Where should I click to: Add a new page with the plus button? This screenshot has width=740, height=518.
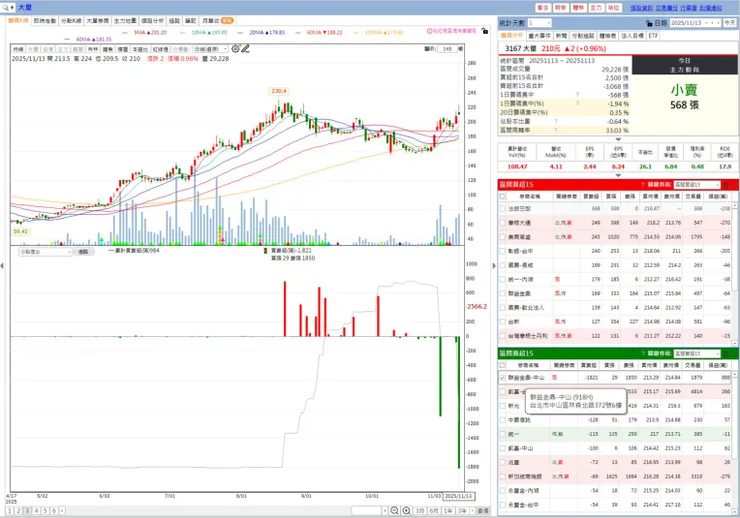[62, 510]
